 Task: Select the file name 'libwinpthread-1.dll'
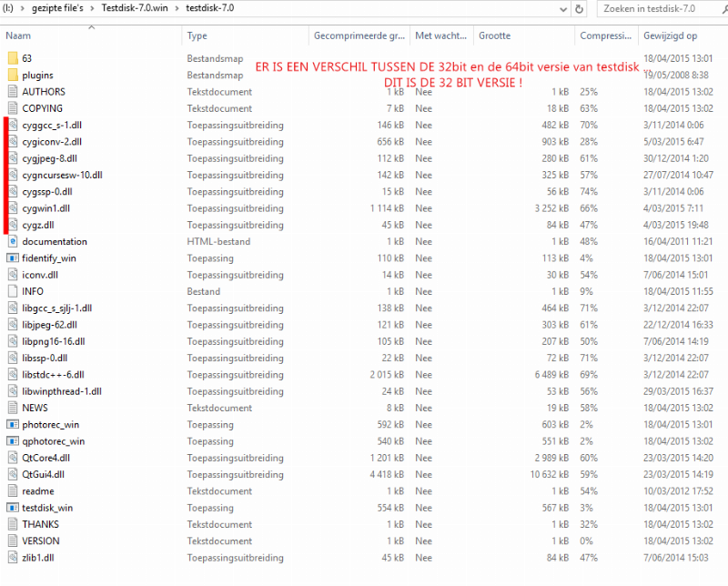62,391
